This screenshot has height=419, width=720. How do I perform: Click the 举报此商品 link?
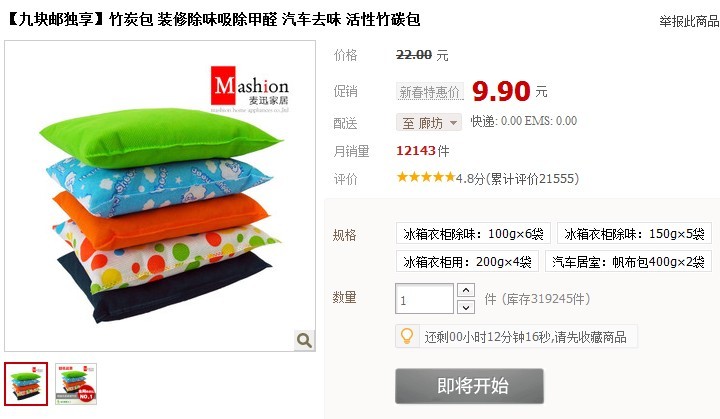pyautogui.click(x=689, y=21)
